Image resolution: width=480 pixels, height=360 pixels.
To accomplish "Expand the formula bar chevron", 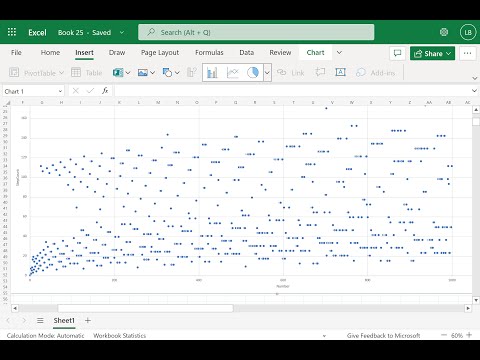I will pyautogui.click(x=474, y=91).
